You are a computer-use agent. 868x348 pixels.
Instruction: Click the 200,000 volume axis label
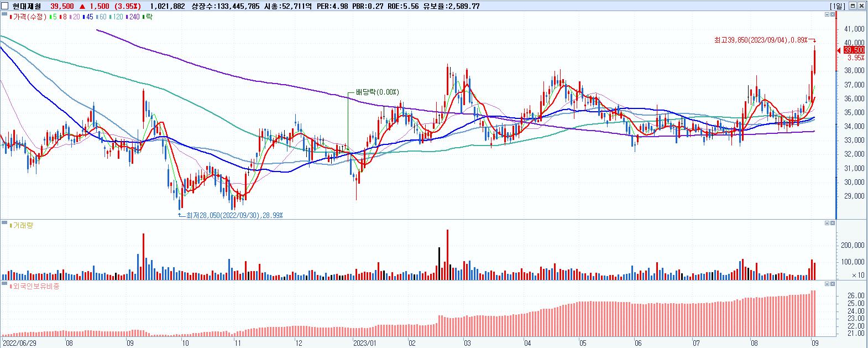853,245
